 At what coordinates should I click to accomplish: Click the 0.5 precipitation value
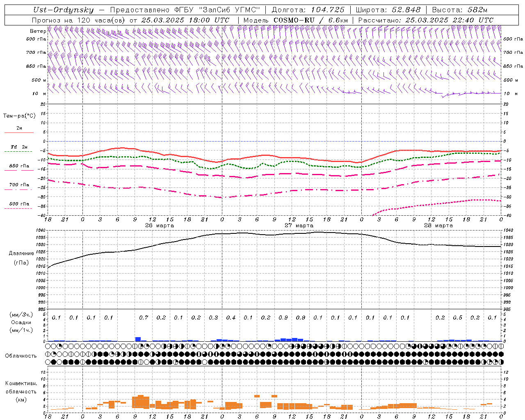(458, 318)
